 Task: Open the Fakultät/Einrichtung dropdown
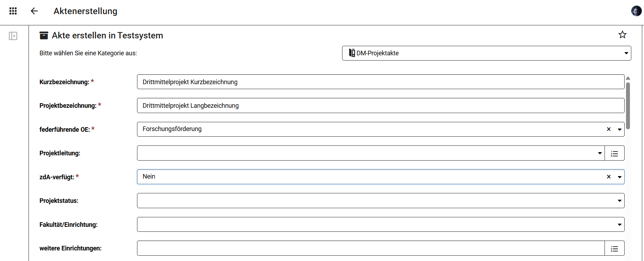380,224
